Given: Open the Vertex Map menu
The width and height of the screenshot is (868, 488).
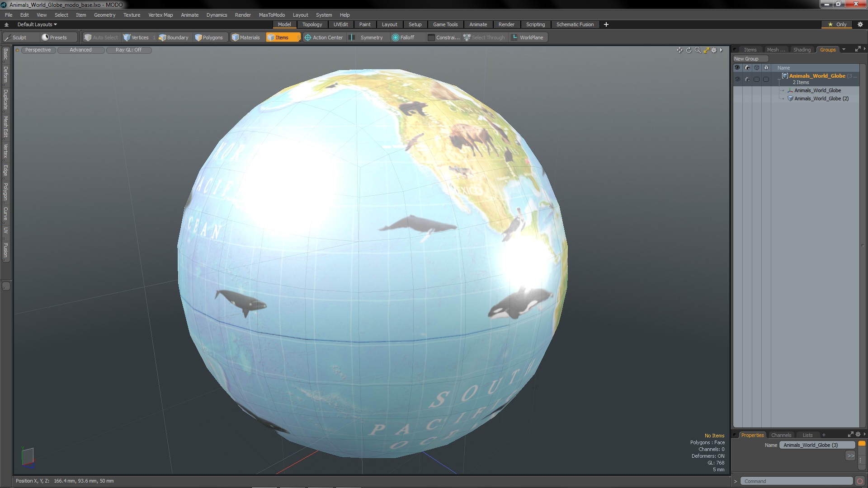Looking at the screenshot, I should point(160,15).
